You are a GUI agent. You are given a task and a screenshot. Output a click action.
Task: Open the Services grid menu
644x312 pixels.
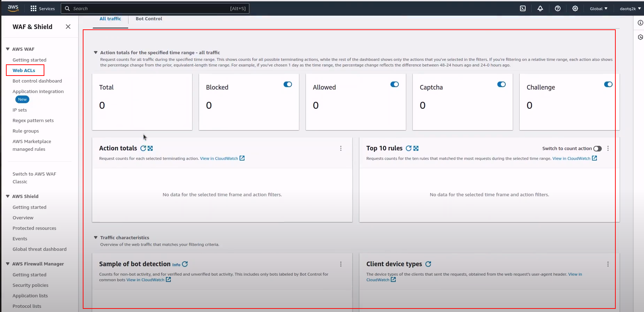43,8
